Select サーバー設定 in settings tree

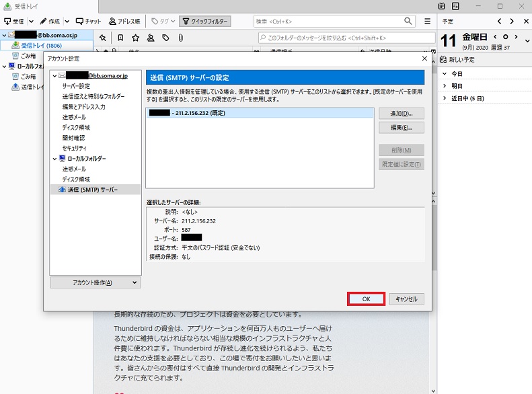pyautogui.click(x=76, y=86)
